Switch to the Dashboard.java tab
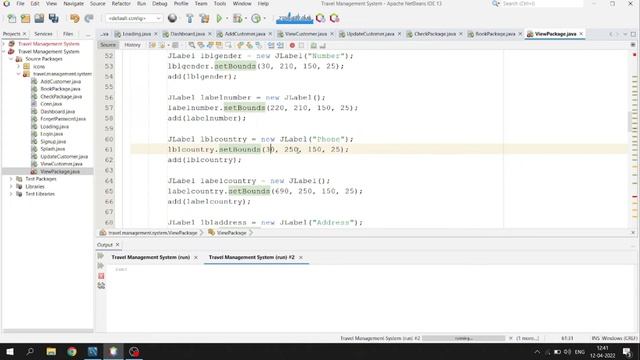The image size is (640, 360). click(x=187, y=34)
